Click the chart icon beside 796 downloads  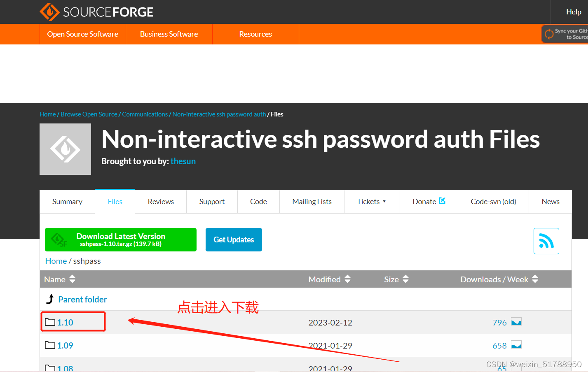pos(516,322)
